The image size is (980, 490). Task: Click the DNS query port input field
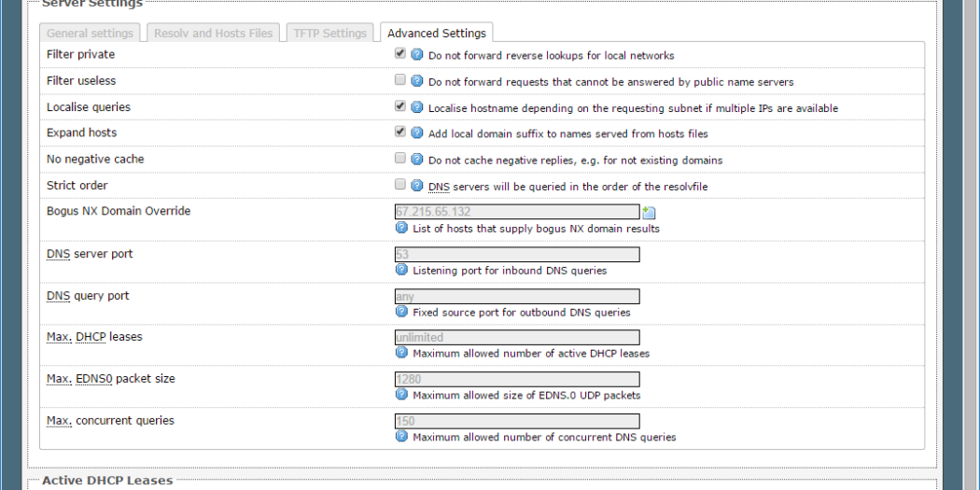point(517,297)
